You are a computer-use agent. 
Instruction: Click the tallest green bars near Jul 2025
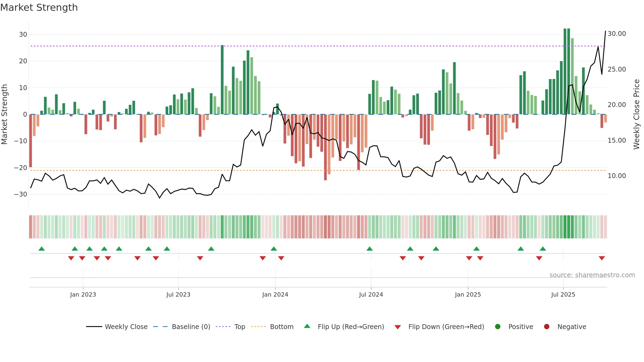click(x=567, y=71)
